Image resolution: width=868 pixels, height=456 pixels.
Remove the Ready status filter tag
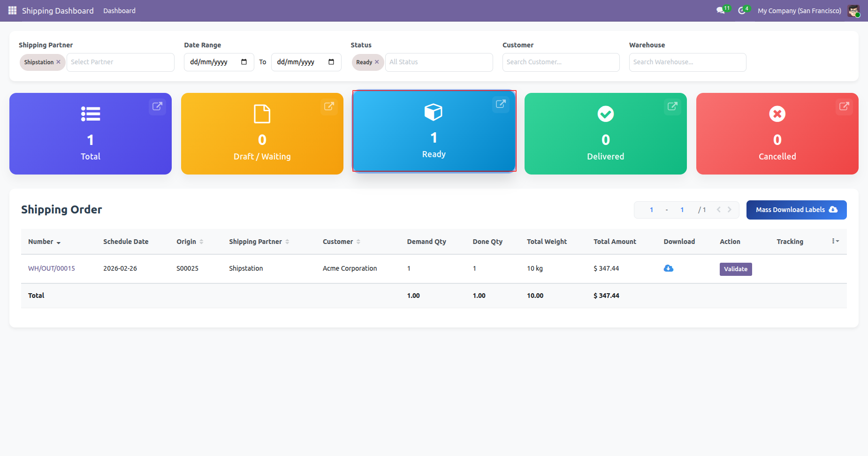coord(377,62)
